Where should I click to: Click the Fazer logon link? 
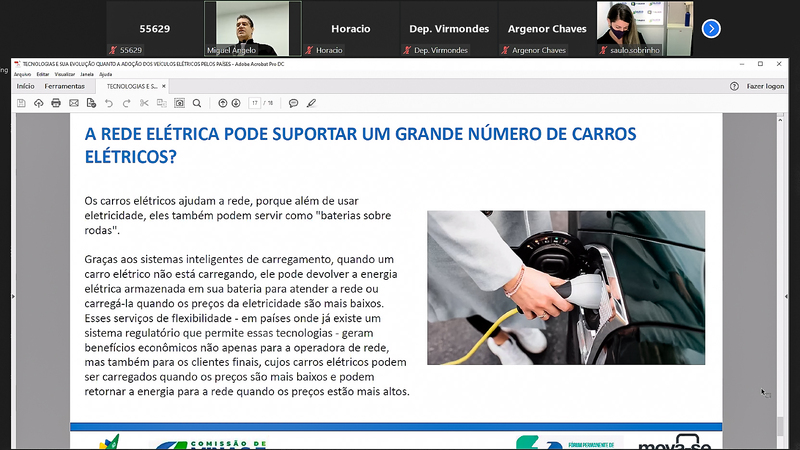tap(765, 86)
